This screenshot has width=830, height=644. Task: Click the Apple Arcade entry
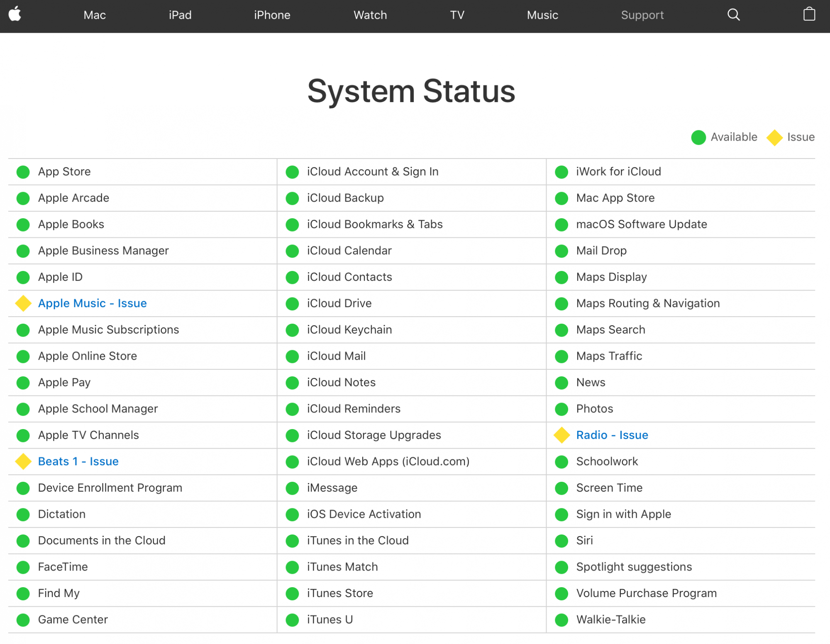pos(73,198)
